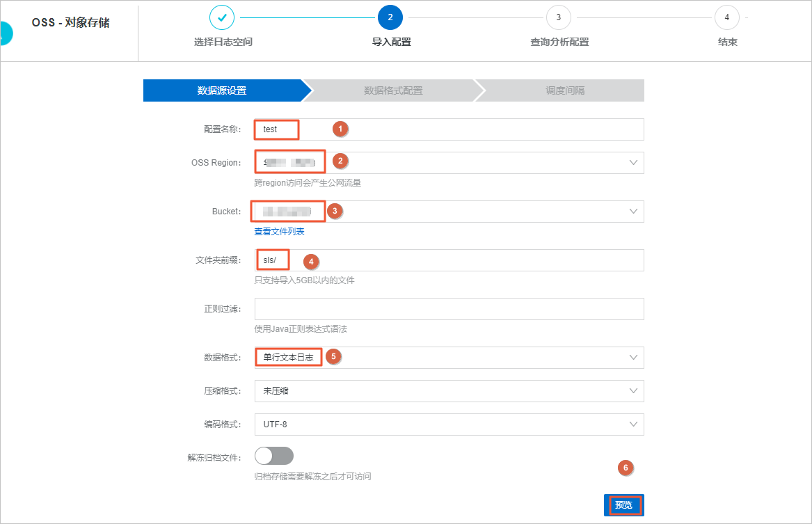Click the 结束 step label
This screenshot has width=812, height=524.
coord(728,42)
